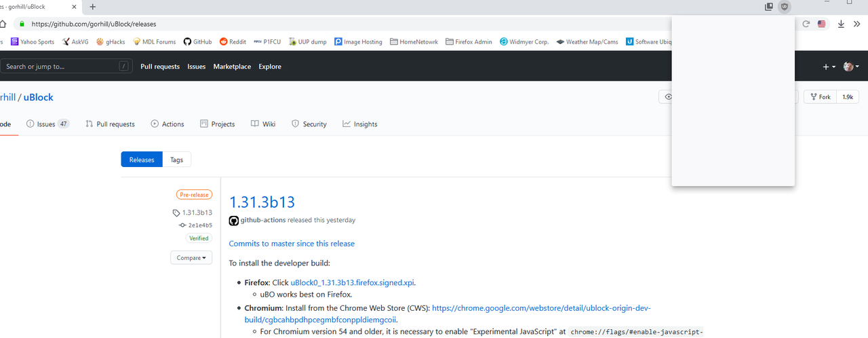This screenshot has height=338, width=868.
Task: Click the page reload icon
Action: (x=806, y=24)
